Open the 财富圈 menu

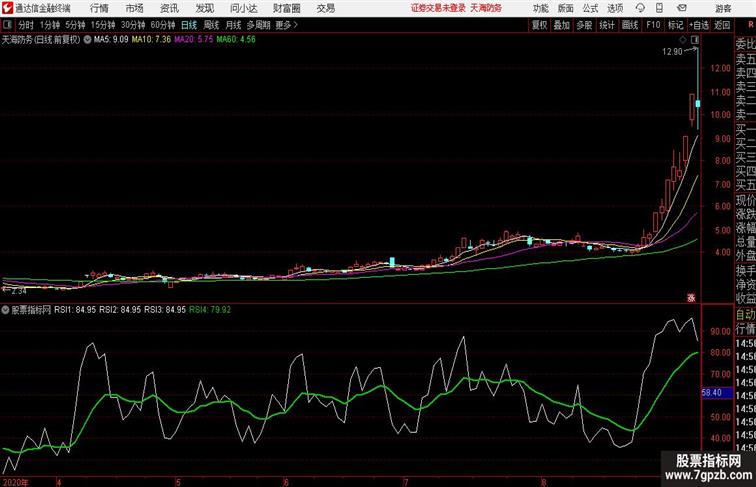pos(286,8)
